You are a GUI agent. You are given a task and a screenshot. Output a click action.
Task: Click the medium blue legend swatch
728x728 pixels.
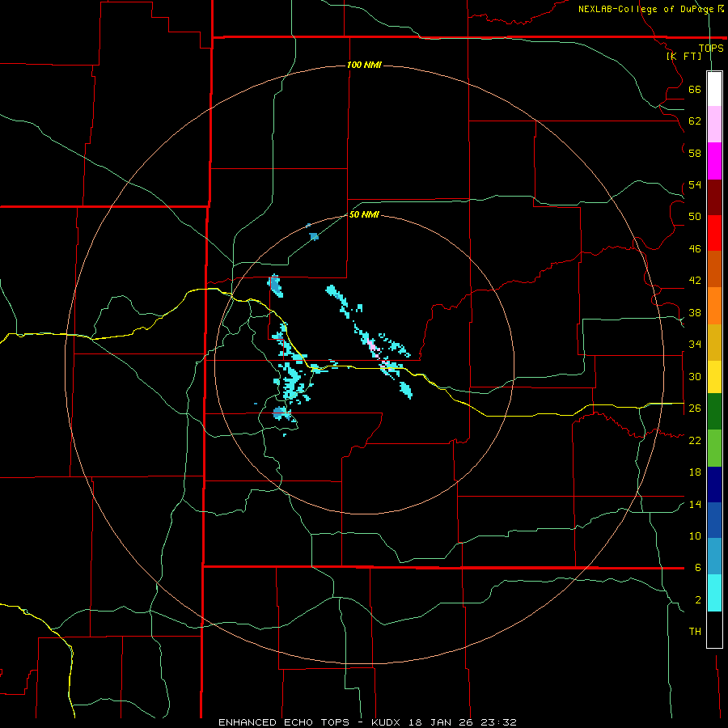pos(714,520)
